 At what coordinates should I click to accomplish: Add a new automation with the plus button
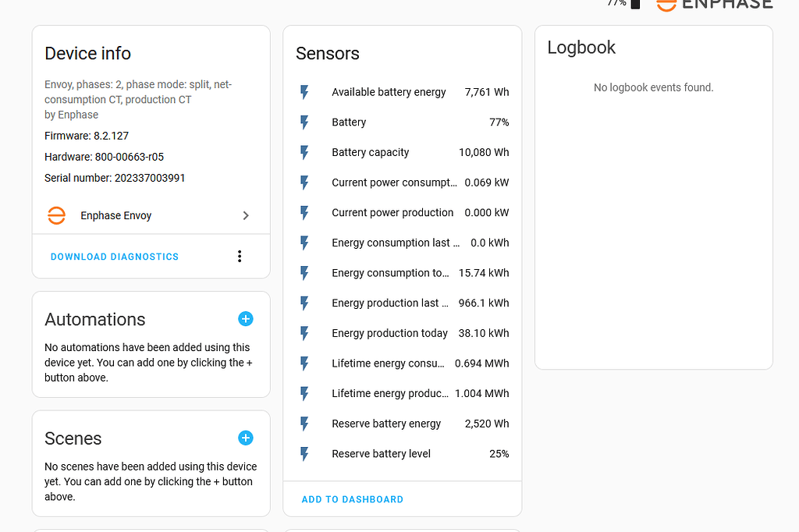click(246, 319)
